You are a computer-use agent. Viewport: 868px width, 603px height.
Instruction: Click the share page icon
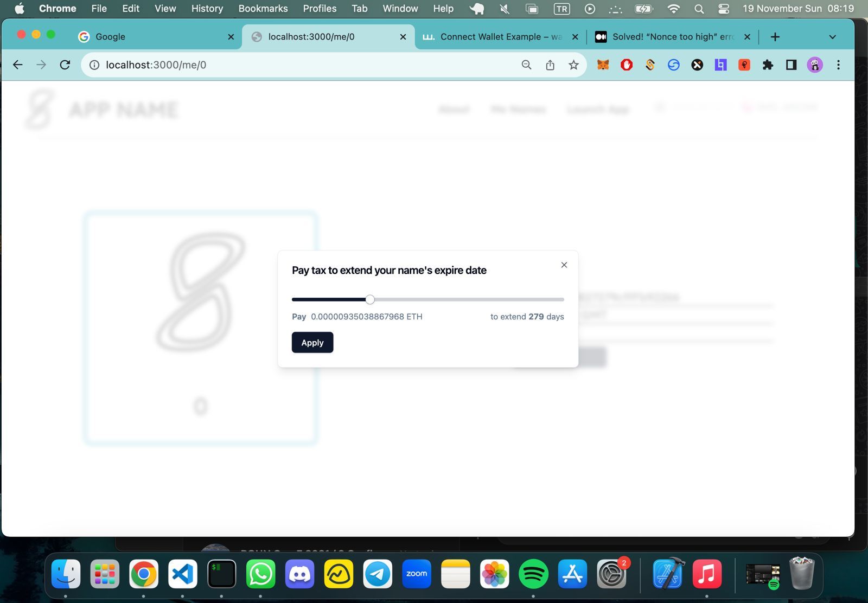[550, 65]
